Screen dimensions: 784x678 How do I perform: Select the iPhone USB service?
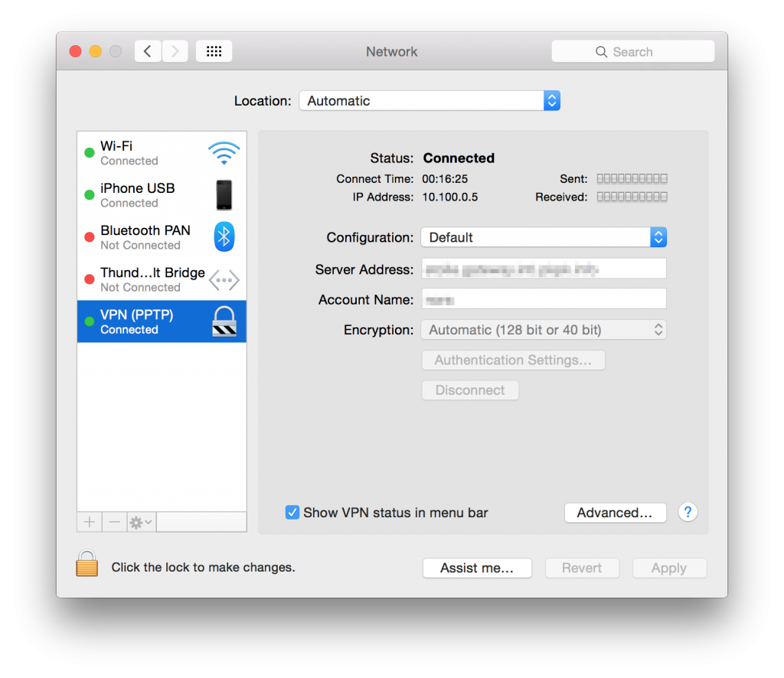162,195
